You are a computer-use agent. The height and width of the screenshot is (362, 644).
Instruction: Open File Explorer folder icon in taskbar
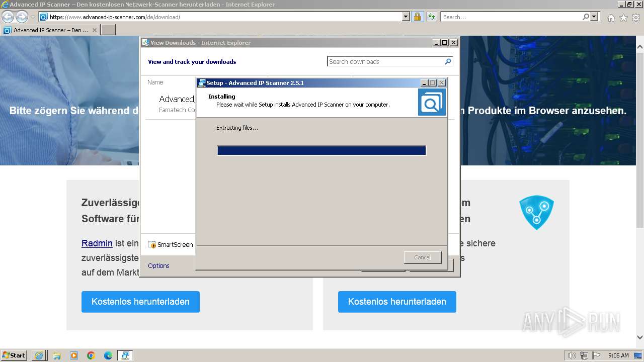point(56,355)
